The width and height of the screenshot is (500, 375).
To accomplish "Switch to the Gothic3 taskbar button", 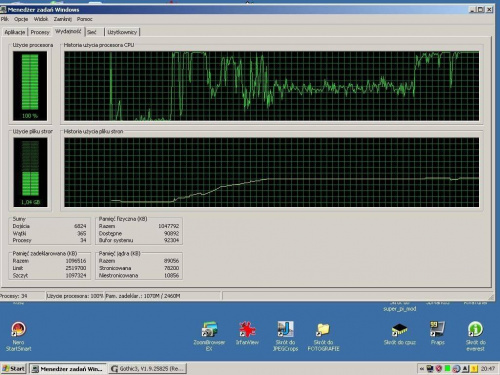I will 148,369.
